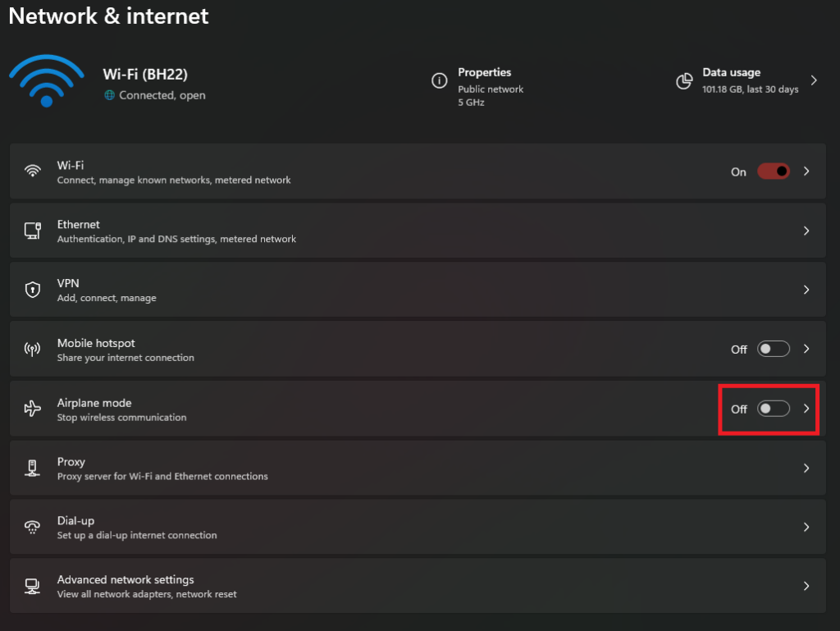
Task: Open Advanced network settings page
Action: coord(806,586)
